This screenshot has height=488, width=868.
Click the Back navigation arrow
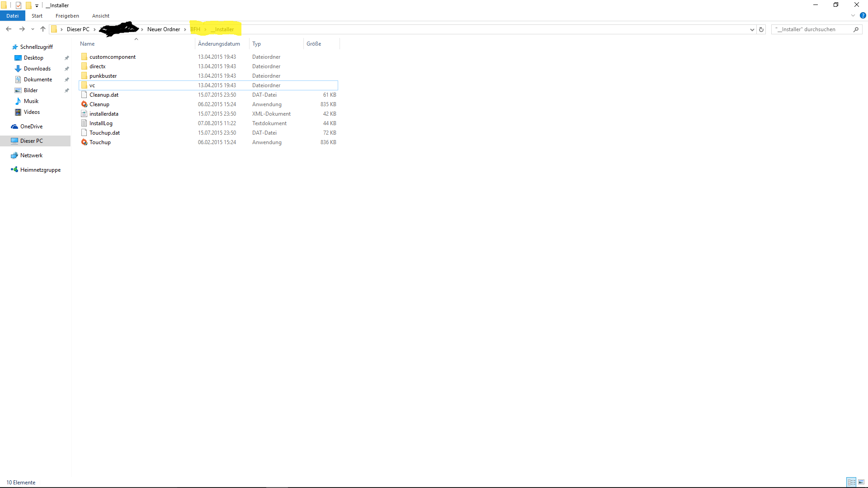point(9,29)
